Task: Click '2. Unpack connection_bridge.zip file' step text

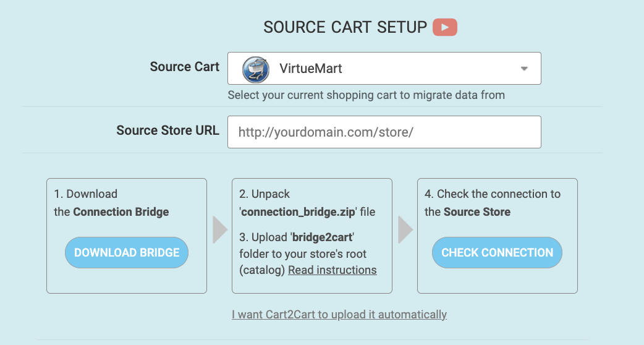Action: point(307,203)
